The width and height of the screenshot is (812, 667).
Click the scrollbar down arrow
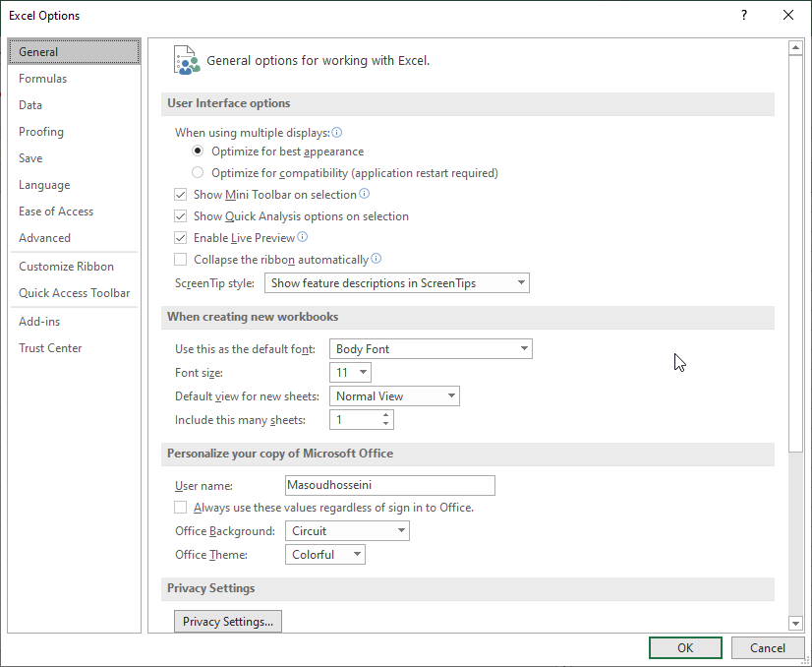click(795, 623)
